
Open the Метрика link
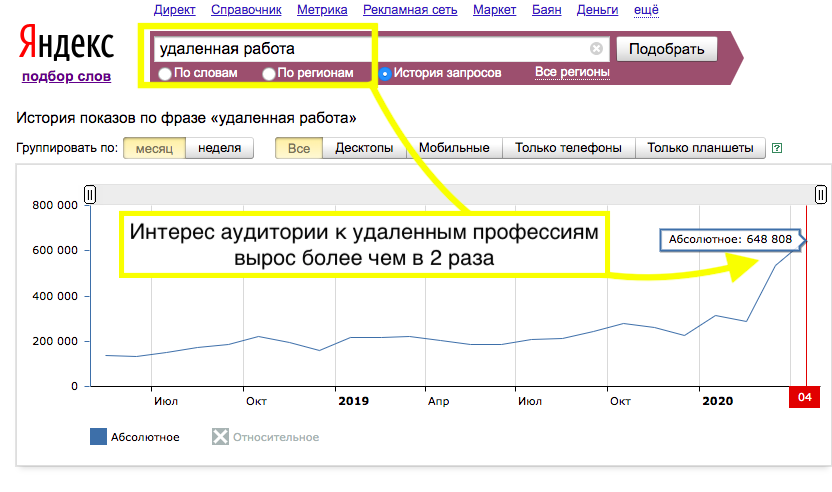(x=322, y=10)
